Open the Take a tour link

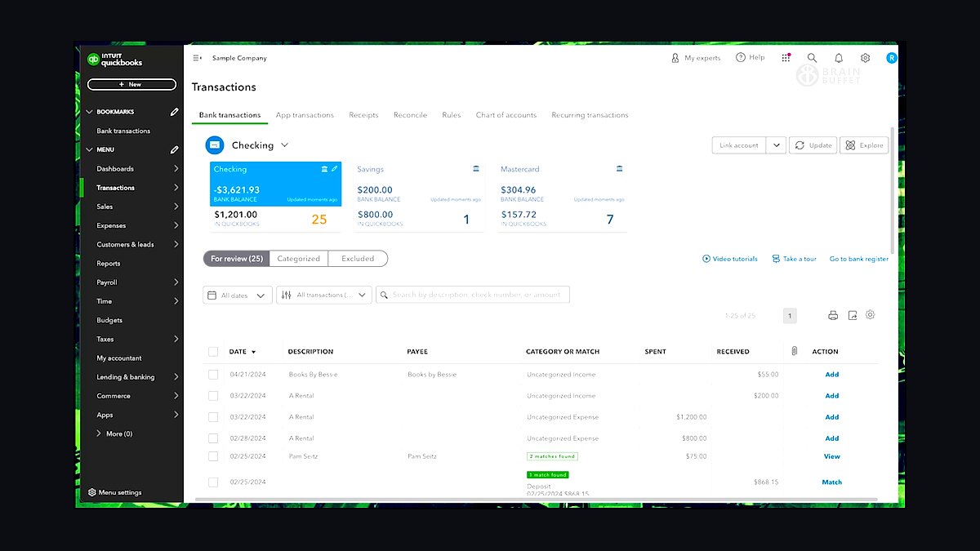click(793, 259)
